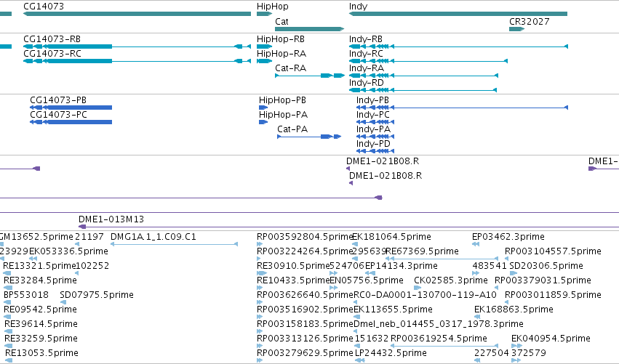This screenshot has height=364, width=619.
Task: Click the RE09542.5prime EST label
Action: tap(40, 310)
